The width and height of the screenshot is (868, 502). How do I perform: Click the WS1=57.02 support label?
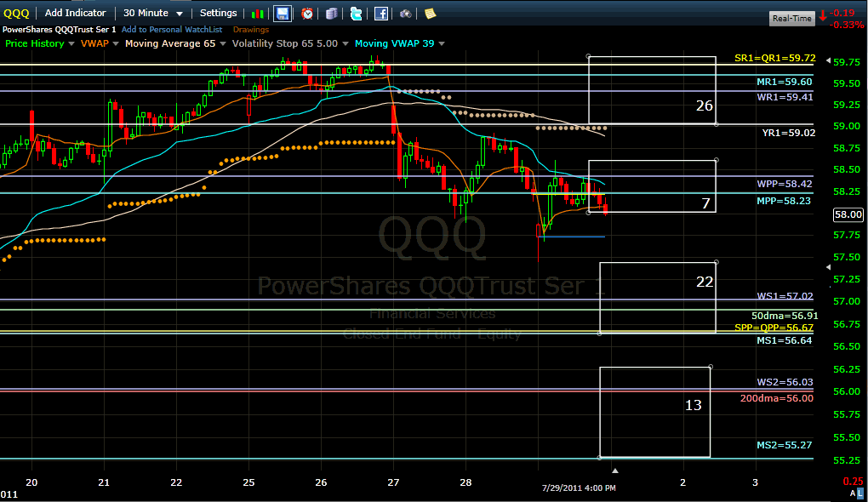point(785,296)
